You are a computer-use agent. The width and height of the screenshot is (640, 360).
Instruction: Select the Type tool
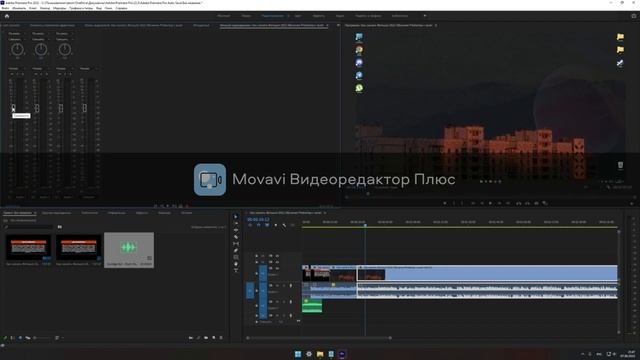[x=236, y=270]
